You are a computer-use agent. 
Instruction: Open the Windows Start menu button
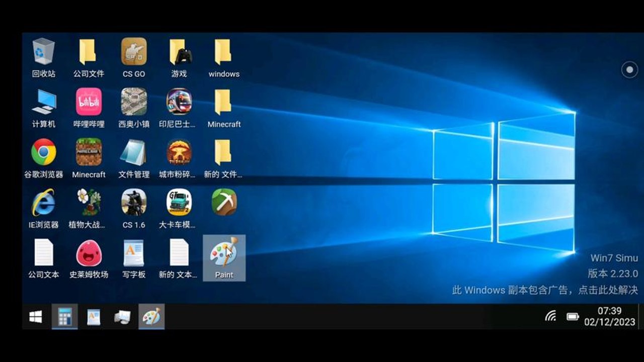(x=36, y=317)
